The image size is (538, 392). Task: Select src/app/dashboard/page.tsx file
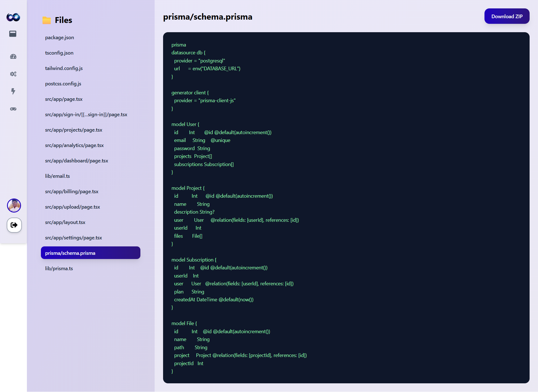[x=76, y=161]
